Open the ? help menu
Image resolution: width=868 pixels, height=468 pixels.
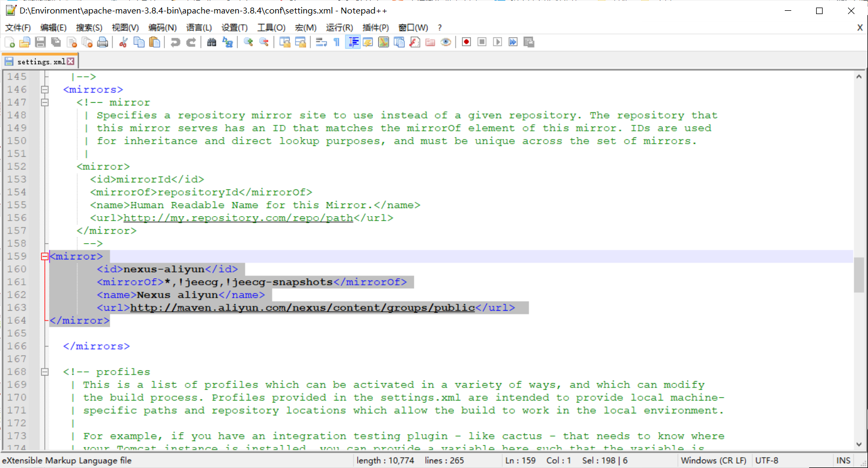[439, 28]
